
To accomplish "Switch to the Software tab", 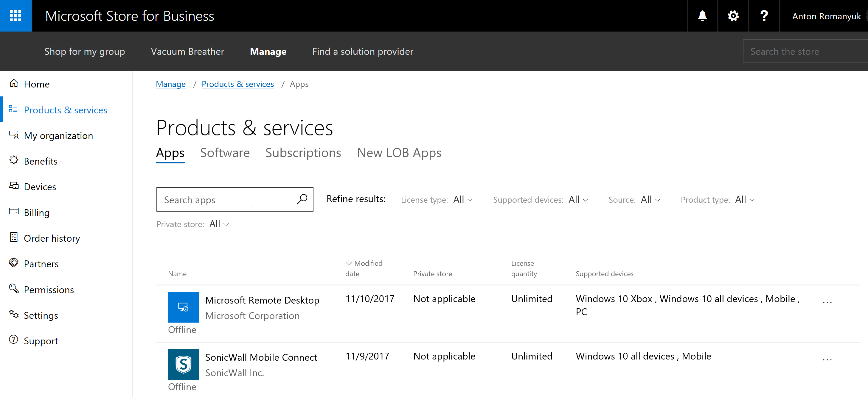I will click(225, 153).
